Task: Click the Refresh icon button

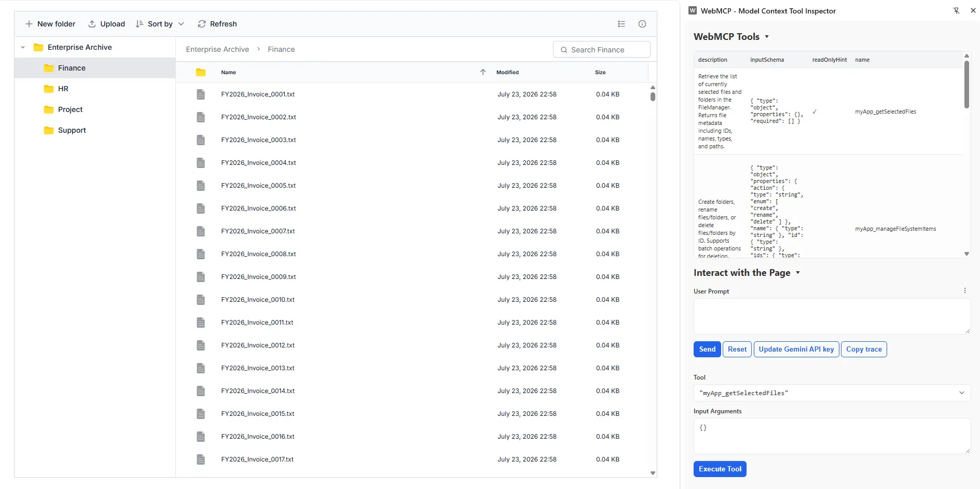Action: point(202,24)
